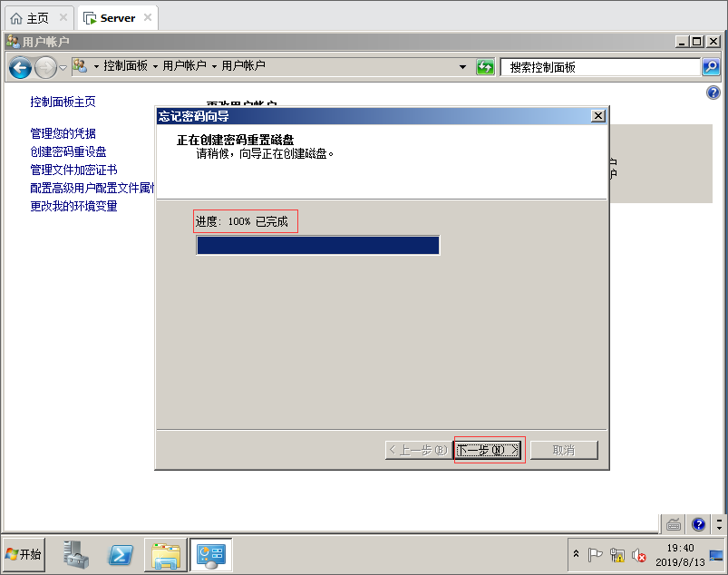This screenshot has height=575, width=728.
Task: Click the completed blue progress bar
Action: [x=317, y=245]
